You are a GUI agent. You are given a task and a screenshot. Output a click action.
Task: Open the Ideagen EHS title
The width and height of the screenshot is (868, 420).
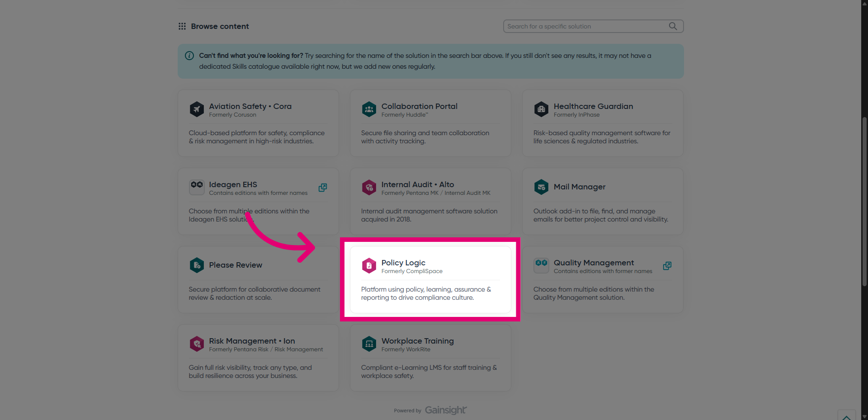233,184
